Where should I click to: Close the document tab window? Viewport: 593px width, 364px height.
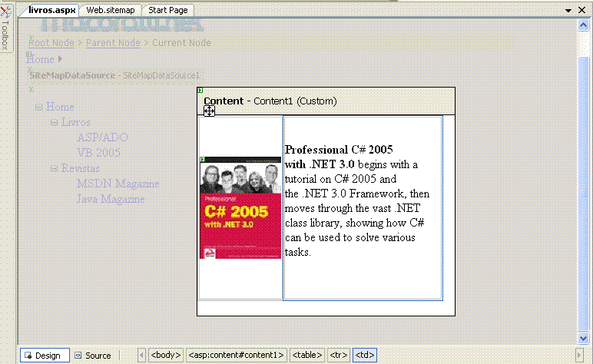(581, 10)
